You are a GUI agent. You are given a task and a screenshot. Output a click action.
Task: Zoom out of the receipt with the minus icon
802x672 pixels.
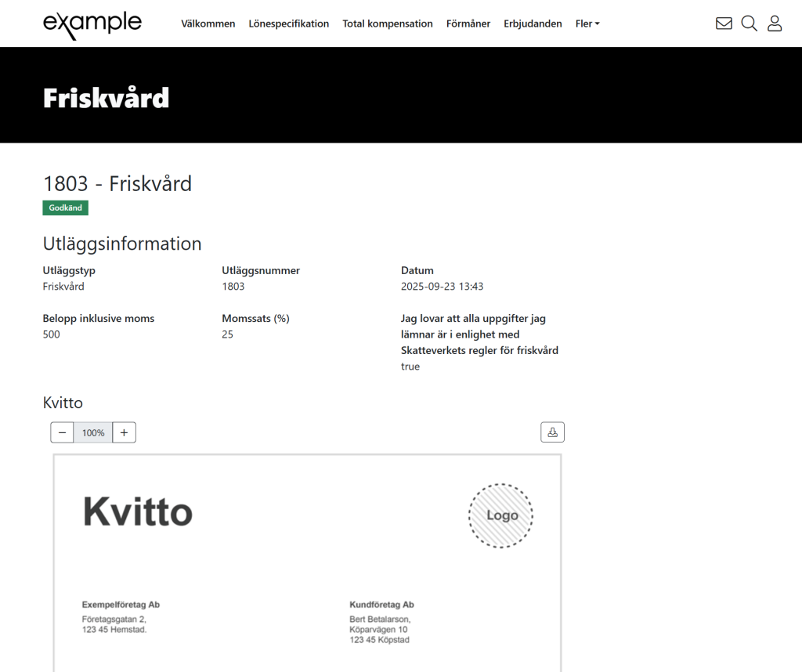tap(62, 432)
